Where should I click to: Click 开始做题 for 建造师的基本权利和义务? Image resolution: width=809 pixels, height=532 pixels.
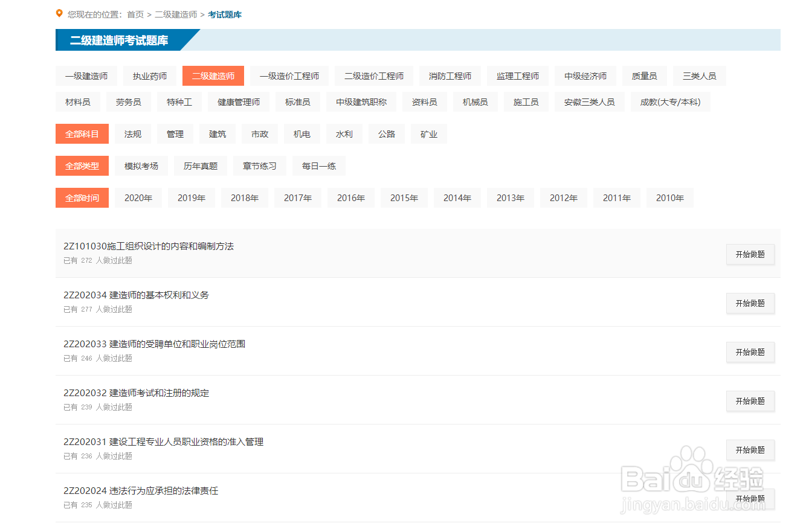click(750, 303)
